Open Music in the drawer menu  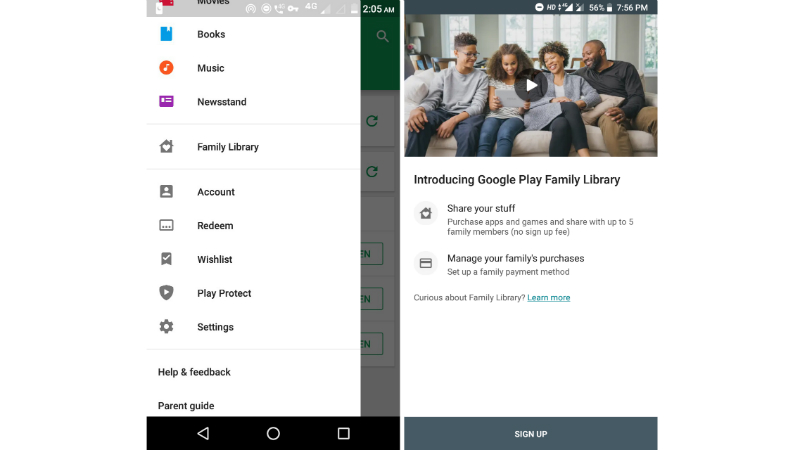point(254,68)
